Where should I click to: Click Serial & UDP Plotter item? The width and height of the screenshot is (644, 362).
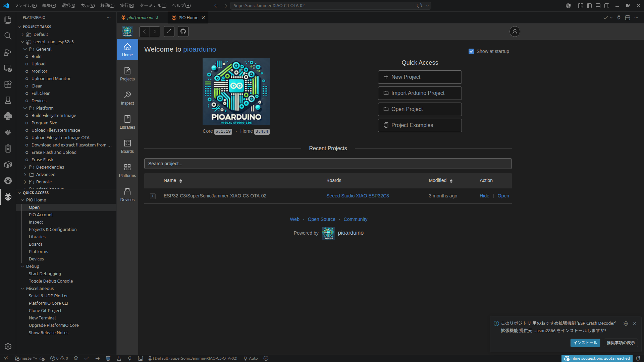pos(48,296)
